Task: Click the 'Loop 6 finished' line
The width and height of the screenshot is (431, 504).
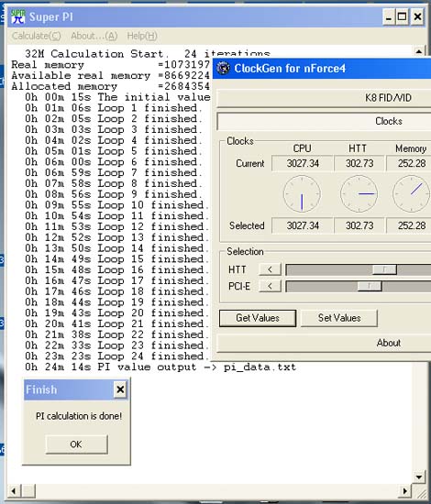Action: click(114, 161)
